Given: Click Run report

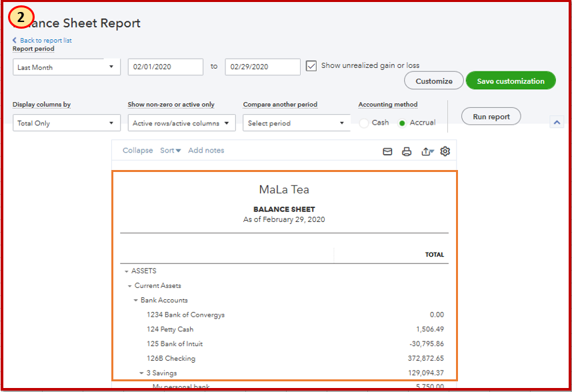Looking at the screenshot, I should [491, 116].
